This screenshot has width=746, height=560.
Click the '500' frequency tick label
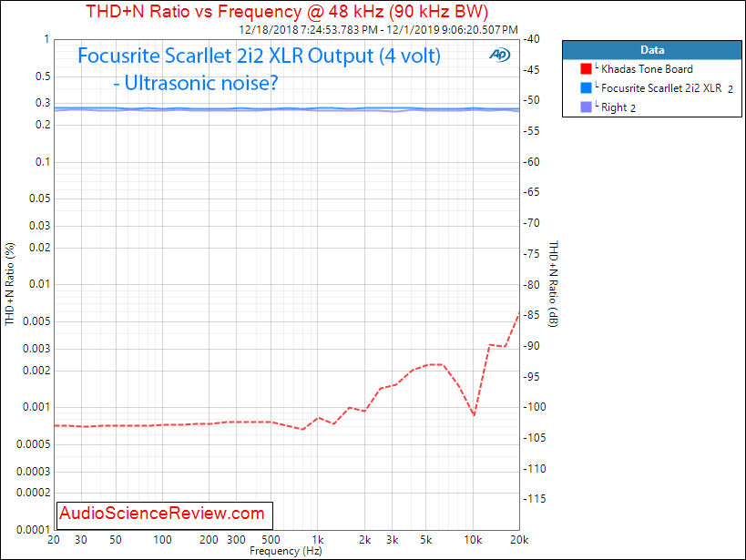[271, 540]
